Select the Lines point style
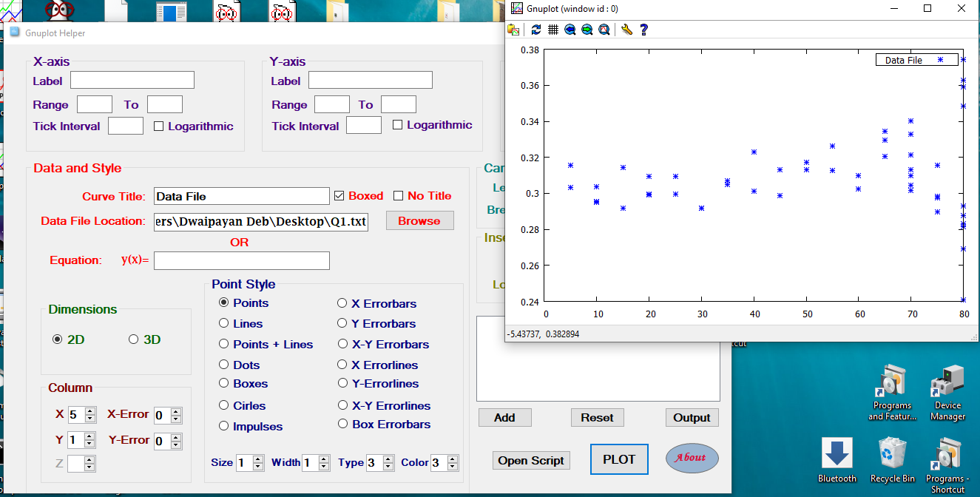The height and width of the screenshot is (497, 980). point(224,323)
